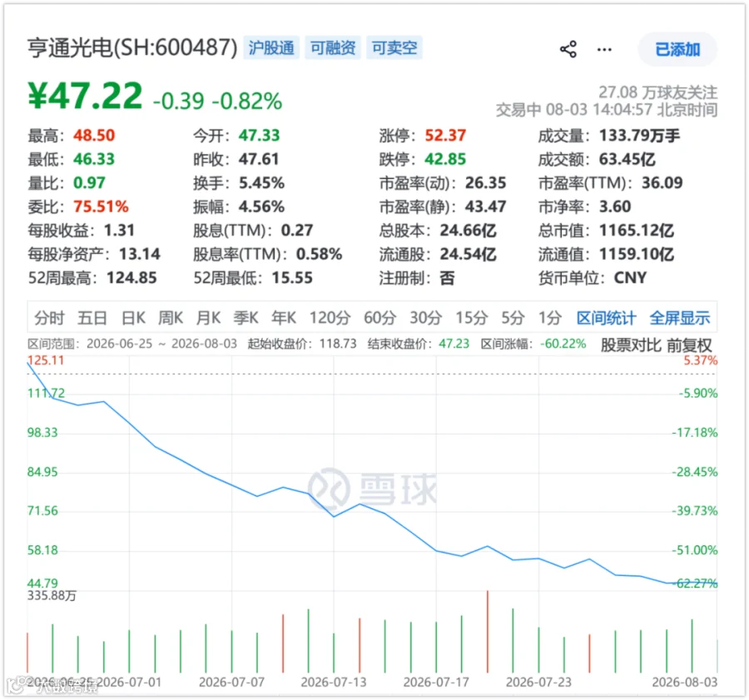749x700 pixels.
Task: Click the 股票对比 option
Action: [x=631, y=345]
